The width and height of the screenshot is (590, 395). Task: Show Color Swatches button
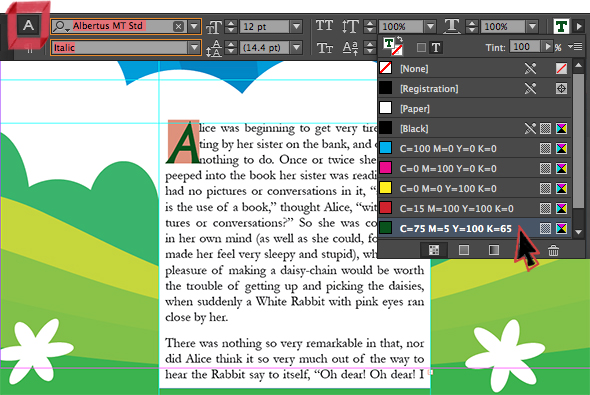tap(464, 250)
